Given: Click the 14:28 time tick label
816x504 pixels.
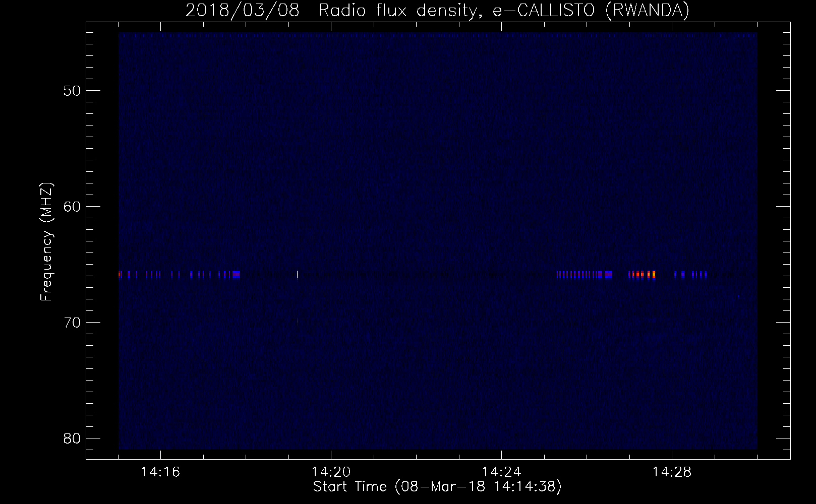Looking at the screenshot, I should (x=672, y=472).
